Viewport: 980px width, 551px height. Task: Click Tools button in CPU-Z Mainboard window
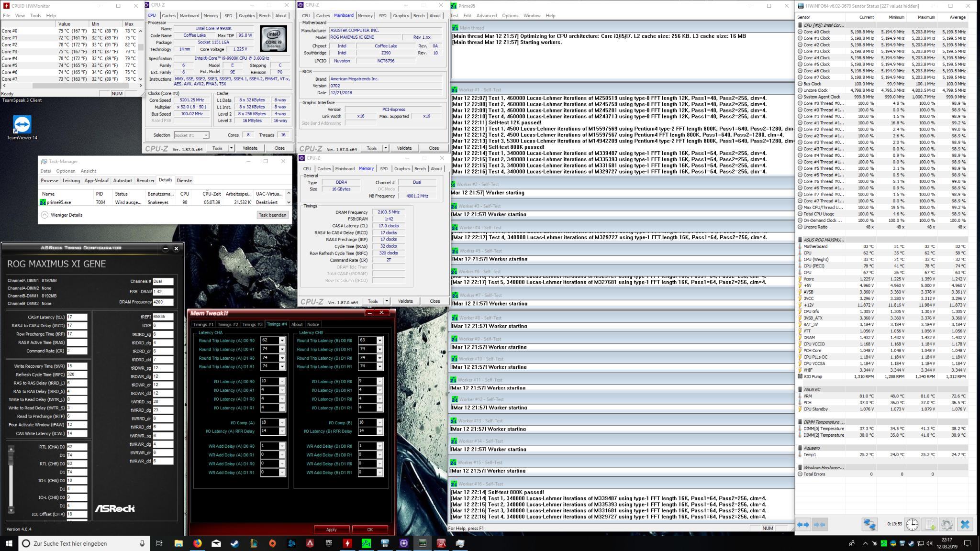click(372, 148)
